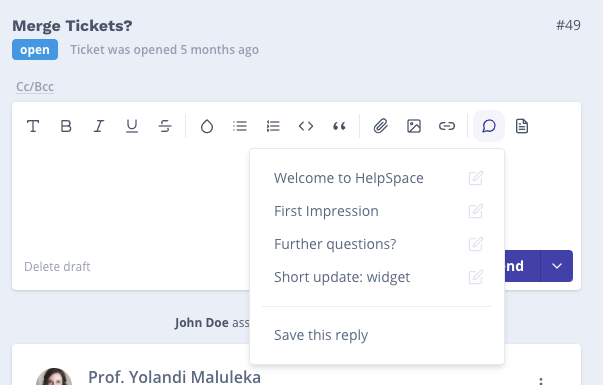Click Delete draft
This screenshot has height=385, width=603.
[57, 267]
